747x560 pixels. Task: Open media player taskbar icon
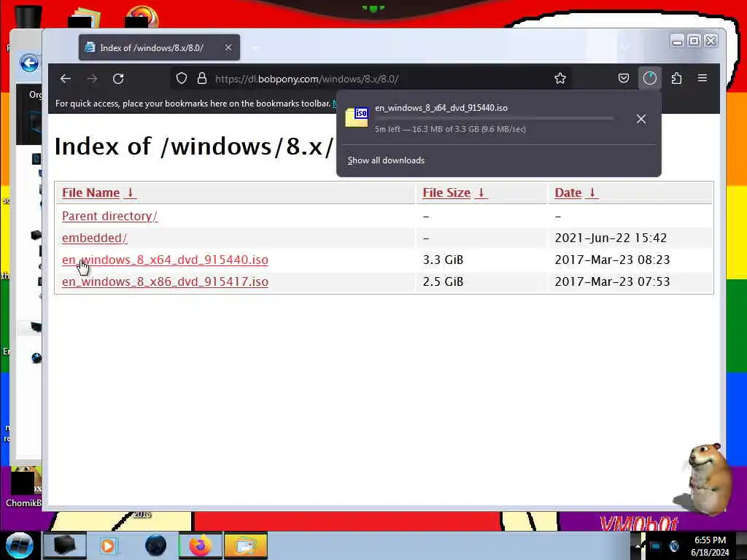(108, 545)
